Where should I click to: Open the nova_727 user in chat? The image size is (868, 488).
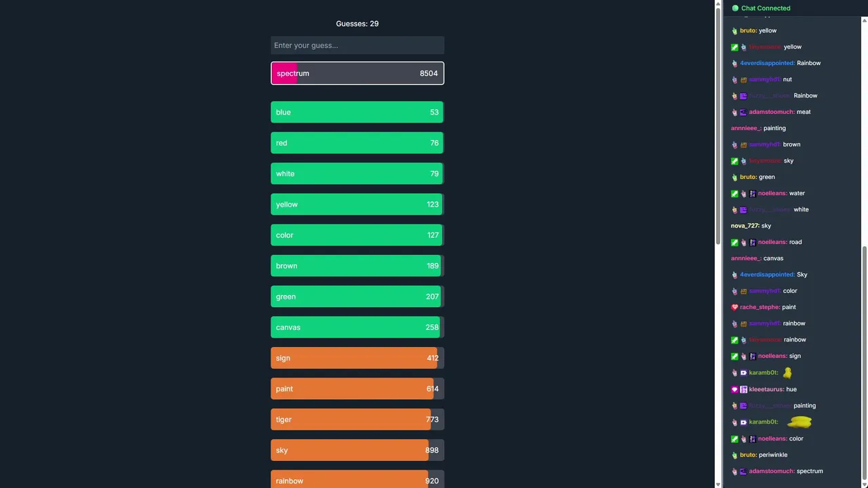tap(745, 226)
